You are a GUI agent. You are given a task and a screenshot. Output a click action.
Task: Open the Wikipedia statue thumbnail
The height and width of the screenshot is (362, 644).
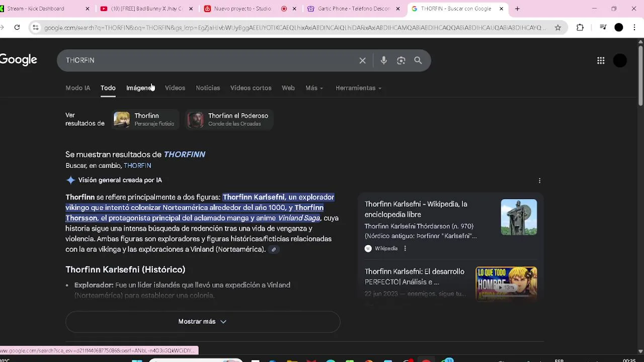(x=519, y=217)
